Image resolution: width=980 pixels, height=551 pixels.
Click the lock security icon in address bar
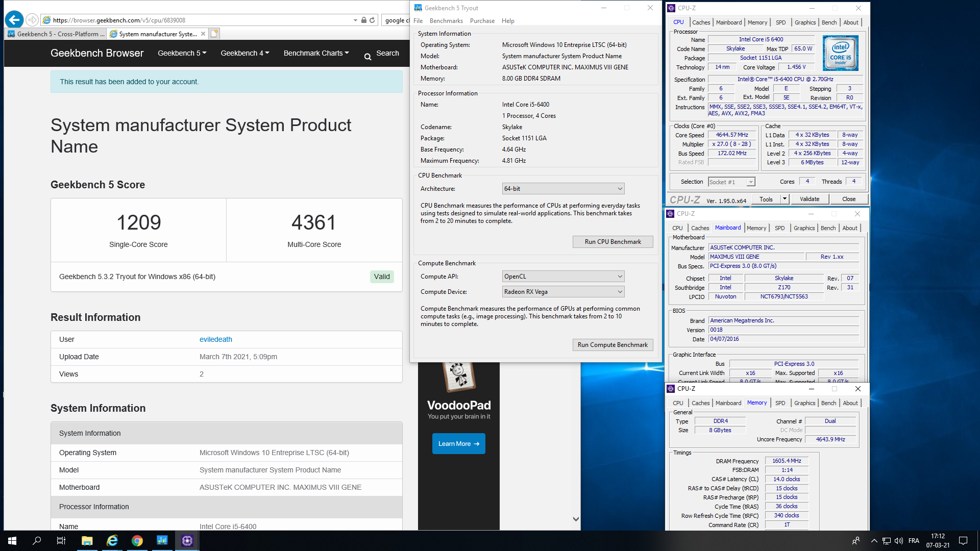coord(363,20)
